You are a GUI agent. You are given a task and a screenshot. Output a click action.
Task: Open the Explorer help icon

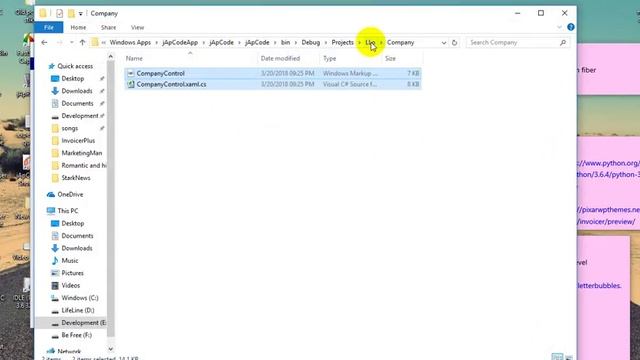(x=571, y=27)
